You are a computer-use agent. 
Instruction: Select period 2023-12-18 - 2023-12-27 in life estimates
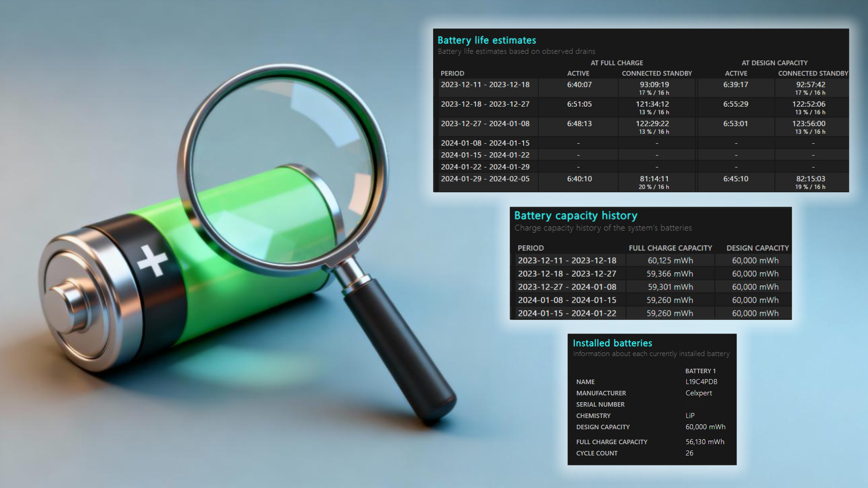(485, 104)
